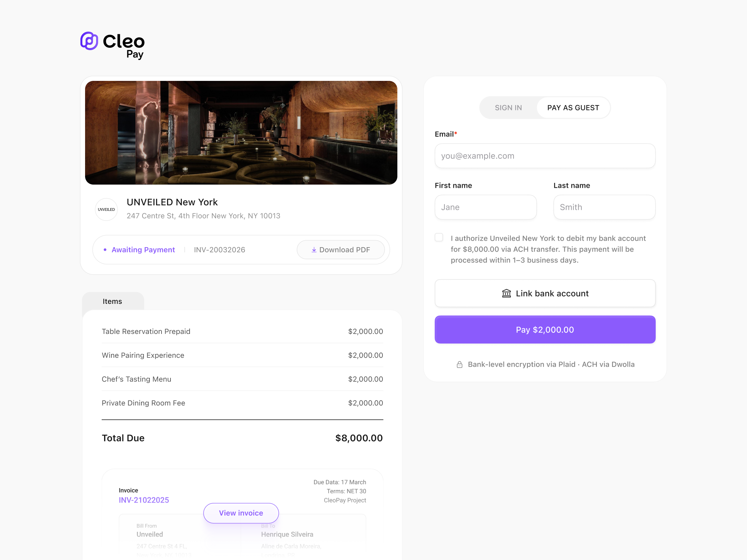Select the Pay as Guest tab
Viewport: 747px width, 560px height.
573,108
